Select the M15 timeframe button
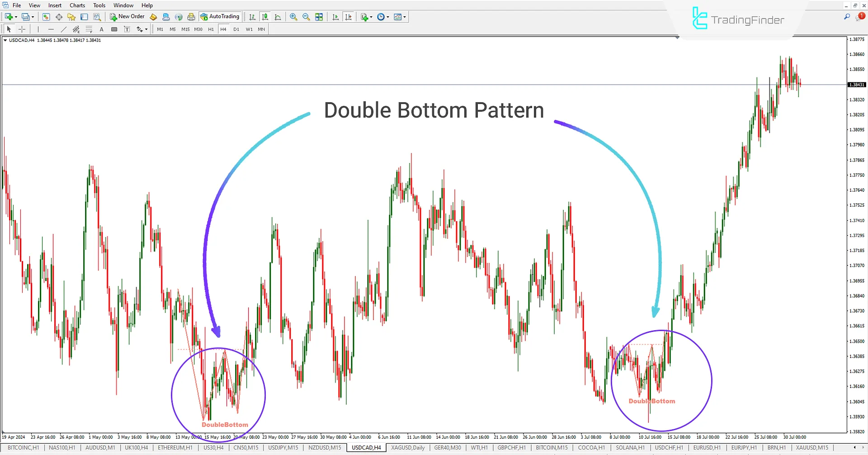This screenshot has height=455, width=868. pyautogui.click(x=185, y=29)
